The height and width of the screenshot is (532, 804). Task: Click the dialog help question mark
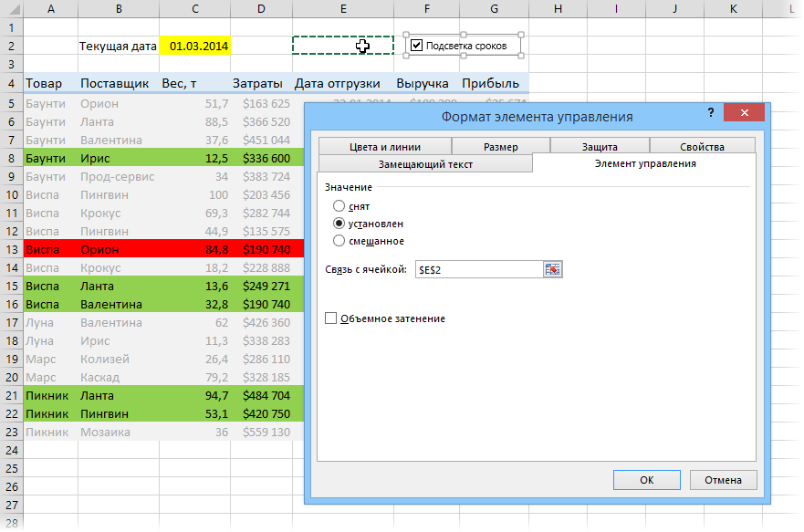[710, 112]
